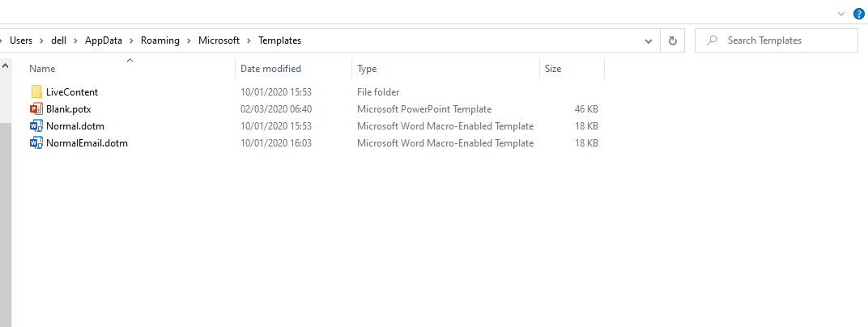Click the magnifier icon in the search box
The image size is (868, 327).
click(x=713, y=40)
